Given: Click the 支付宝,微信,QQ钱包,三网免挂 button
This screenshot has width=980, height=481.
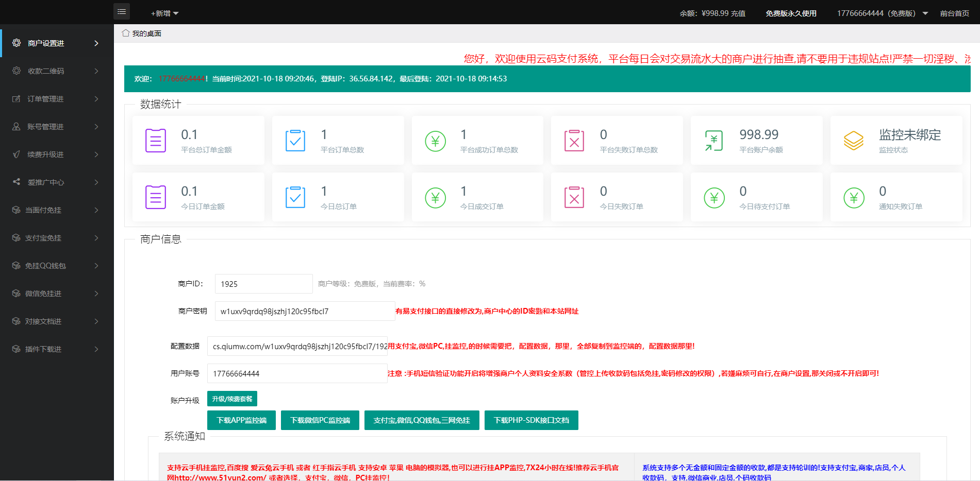Looking at the screenshot, I should coord(422,420).
